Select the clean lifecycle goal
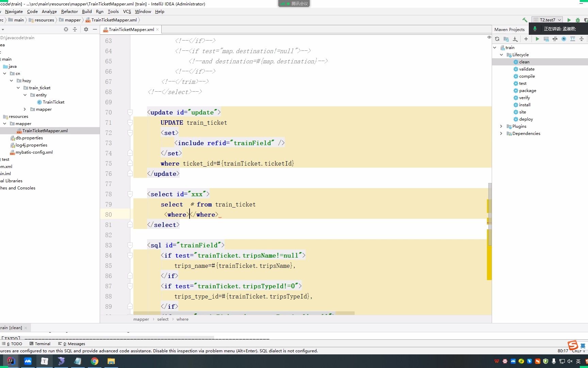 (524, 62)
